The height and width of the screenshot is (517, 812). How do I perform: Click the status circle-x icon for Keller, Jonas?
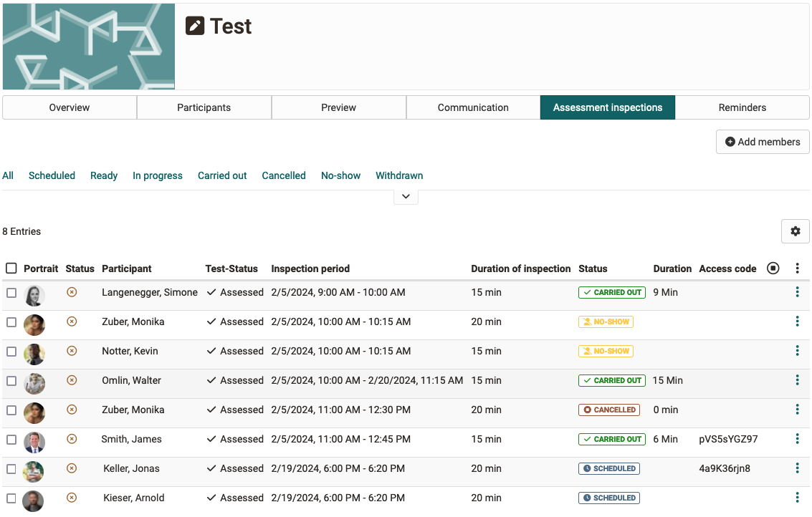pos(72,468)
